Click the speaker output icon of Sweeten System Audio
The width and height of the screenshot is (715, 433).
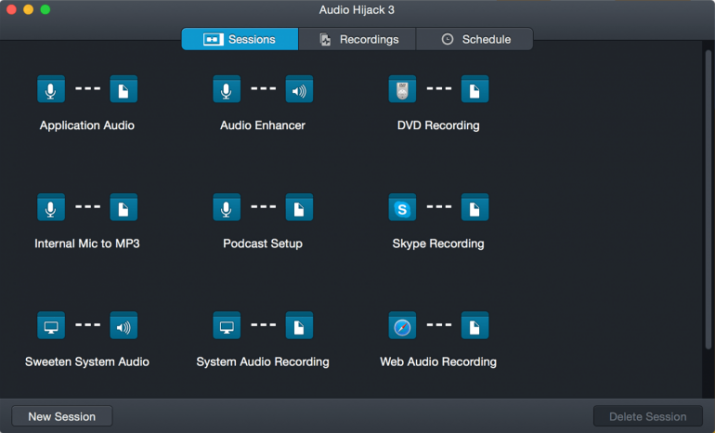coord(124,325)
